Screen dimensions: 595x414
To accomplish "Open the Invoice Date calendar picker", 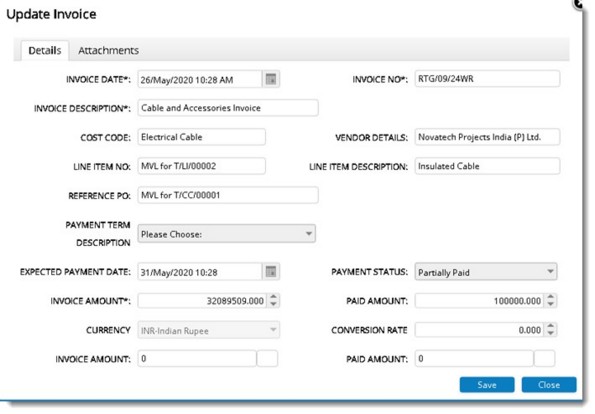I will pyautogui.click(x=271, y=79).
